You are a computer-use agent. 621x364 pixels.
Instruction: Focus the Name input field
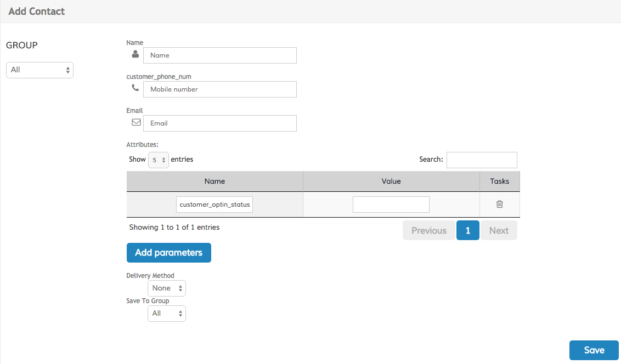pyautogui.click(x=219, y=55)
